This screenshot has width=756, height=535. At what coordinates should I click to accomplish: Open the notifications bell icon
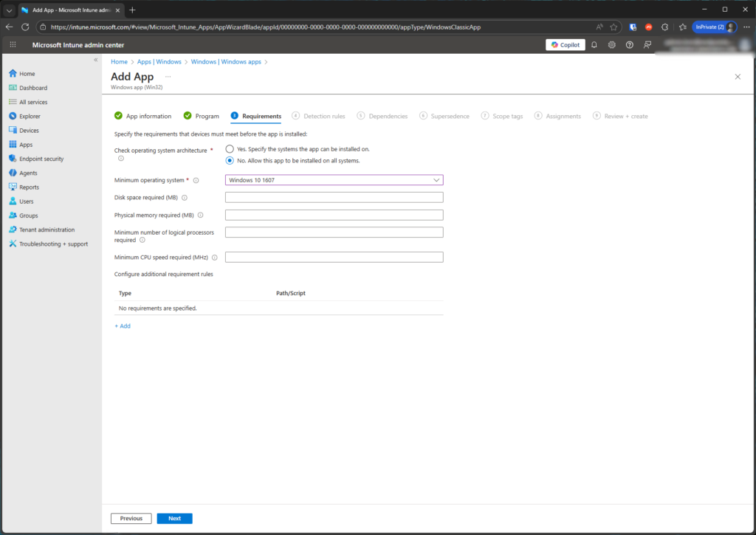click(x=594, y=45)
